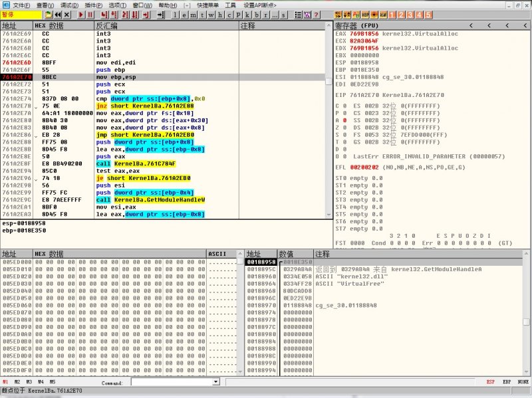This screenshot has width=532, height=398.
Task: Expand the Command input dropdown arrow
Action: click(215, 382)
